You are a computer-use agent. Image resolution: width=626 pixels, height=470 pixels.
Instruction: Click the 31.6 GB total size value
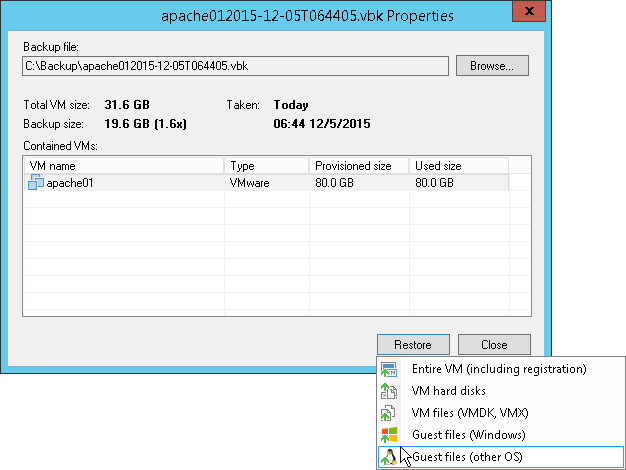(x=127, y=105)
